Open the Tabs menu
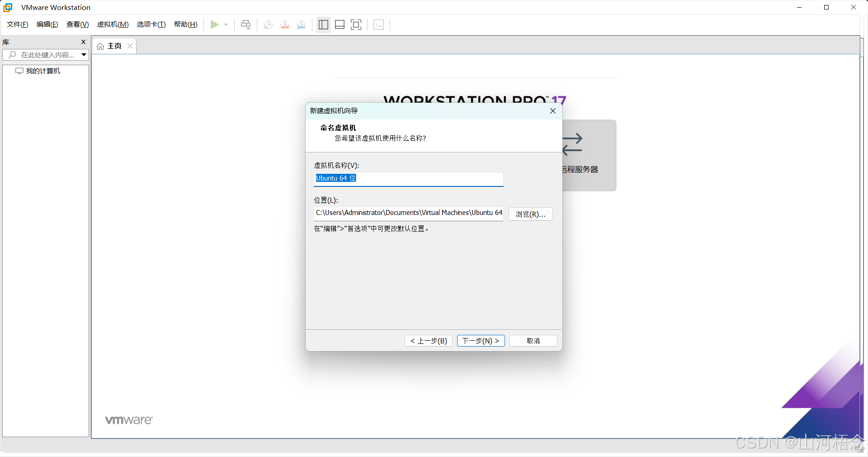The width and height of the screenshot is (868, 457). (151, 24)
